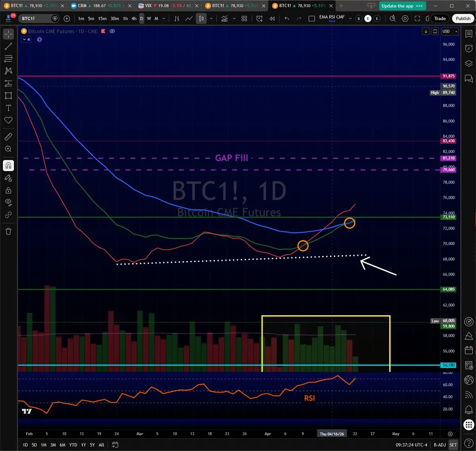Screen dimensions: 476x451
Task: Select the 5Y date range
Action: [92, 445]
